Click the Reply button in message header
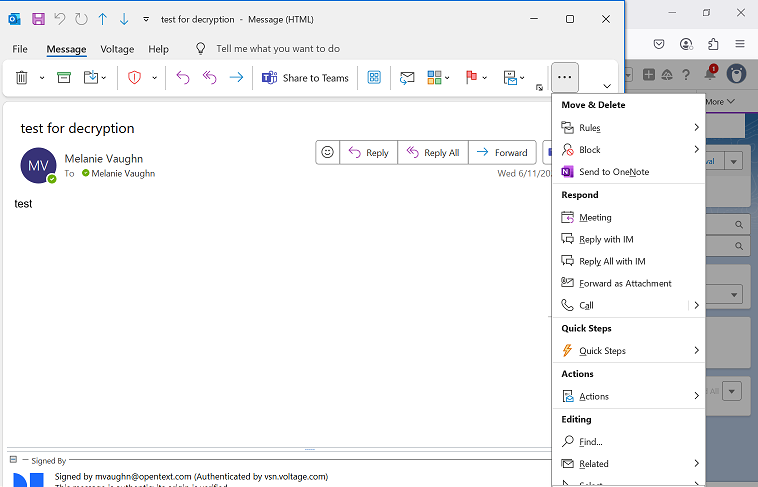Screen dimensions: 758x487 [369, 153]
